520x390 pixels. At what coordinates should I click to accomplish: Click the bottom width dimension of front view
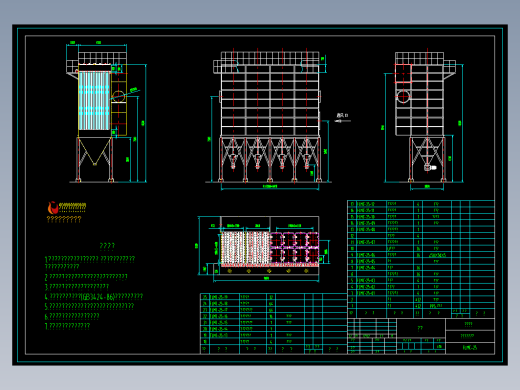[x=270, y=187]
